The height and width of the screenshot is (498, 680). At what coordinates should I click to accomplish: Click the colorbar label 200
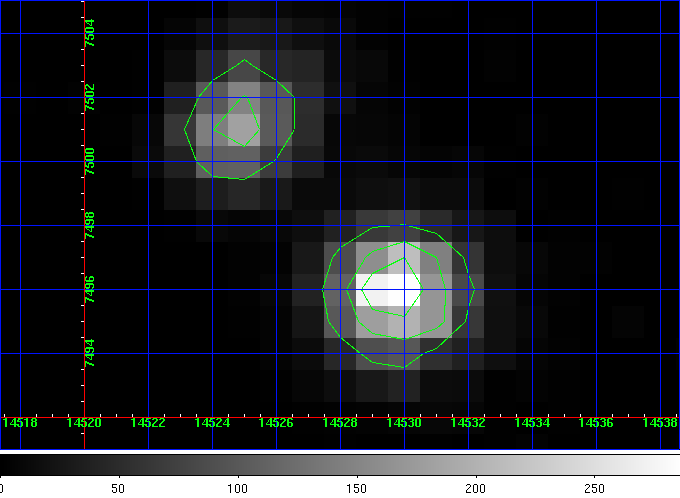click(x=476, y=489)
